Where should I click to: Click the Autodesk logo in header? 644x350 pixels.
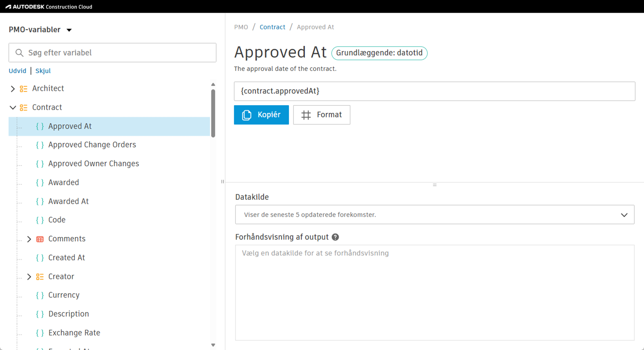coord(9,7)
